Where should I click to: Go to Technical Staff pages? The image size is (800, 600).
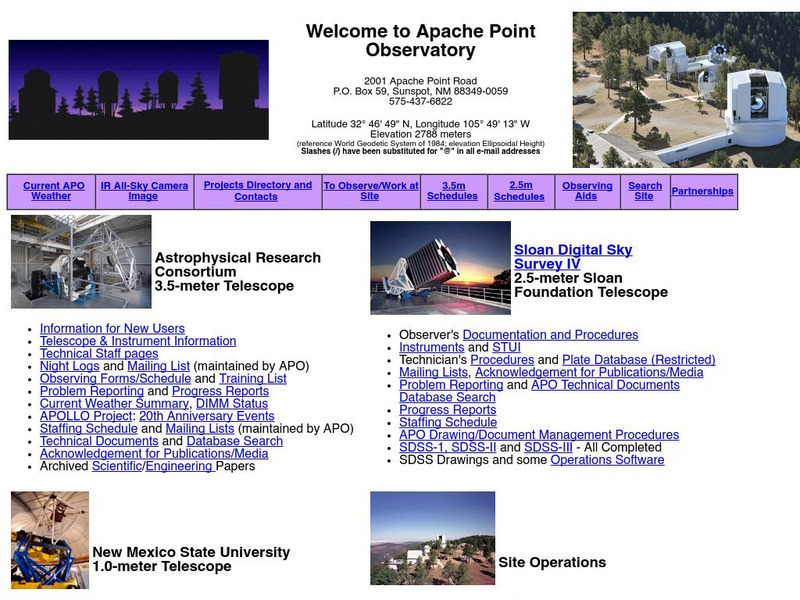point(99,354)
